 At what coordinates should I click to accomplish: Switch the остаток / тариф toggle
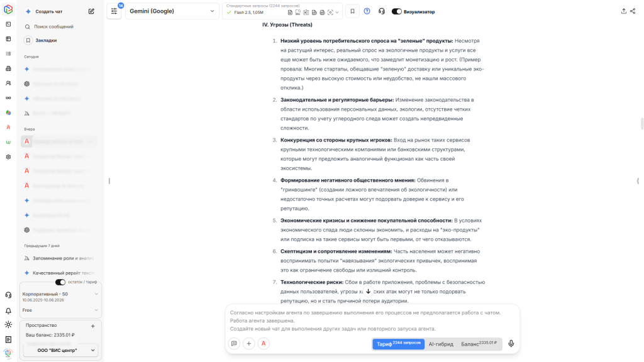60,282
